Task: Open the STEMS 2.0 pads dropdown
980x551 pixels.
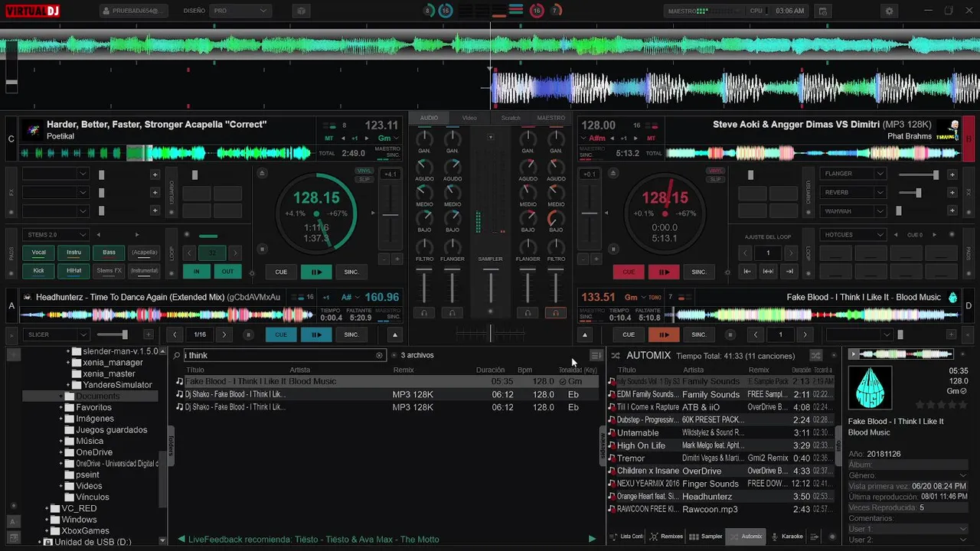Action: click(x=56, y=235)
